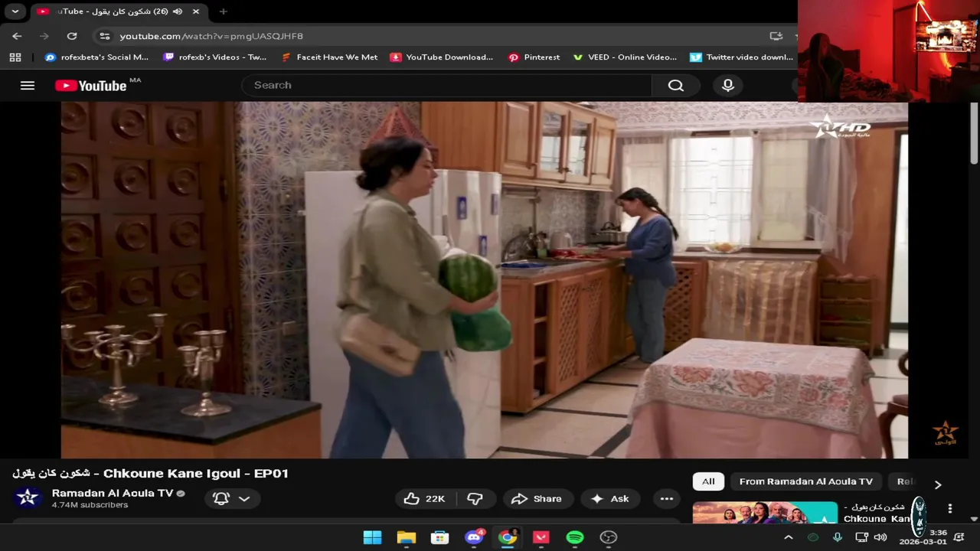Show more filter chips with the right arrow

[x=938, y=484]
